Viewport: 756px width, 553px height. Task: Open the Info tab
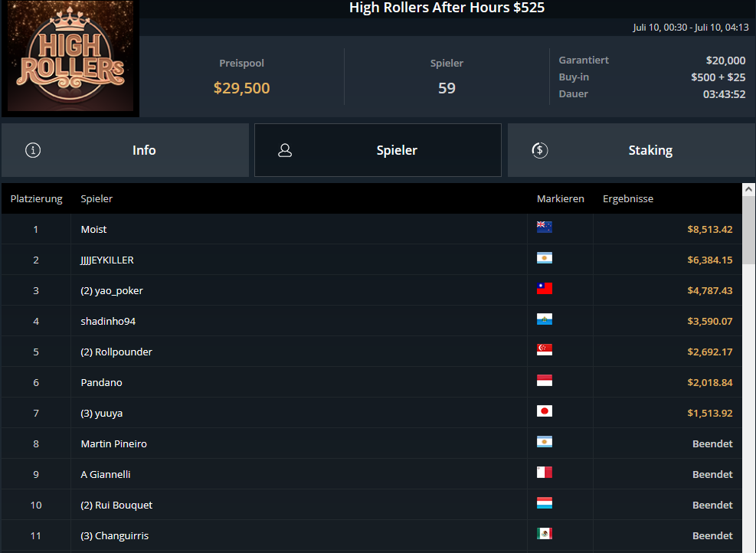(x=126, y=150)
